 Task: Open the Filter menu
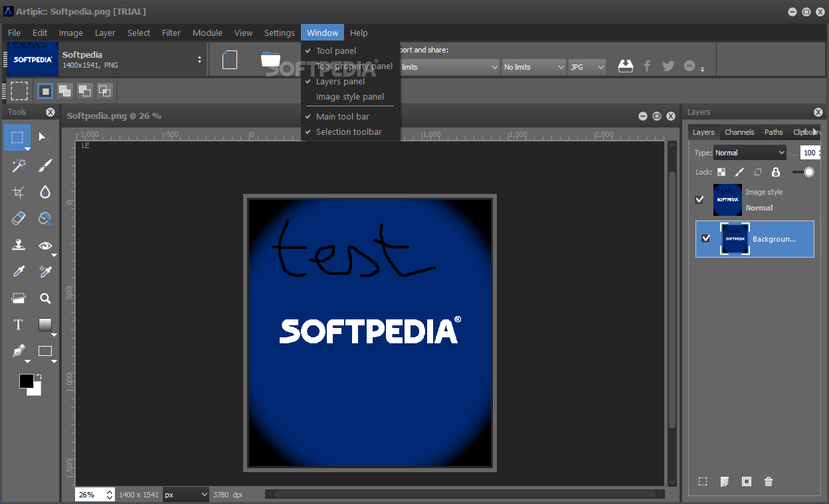tap(171, 33)
